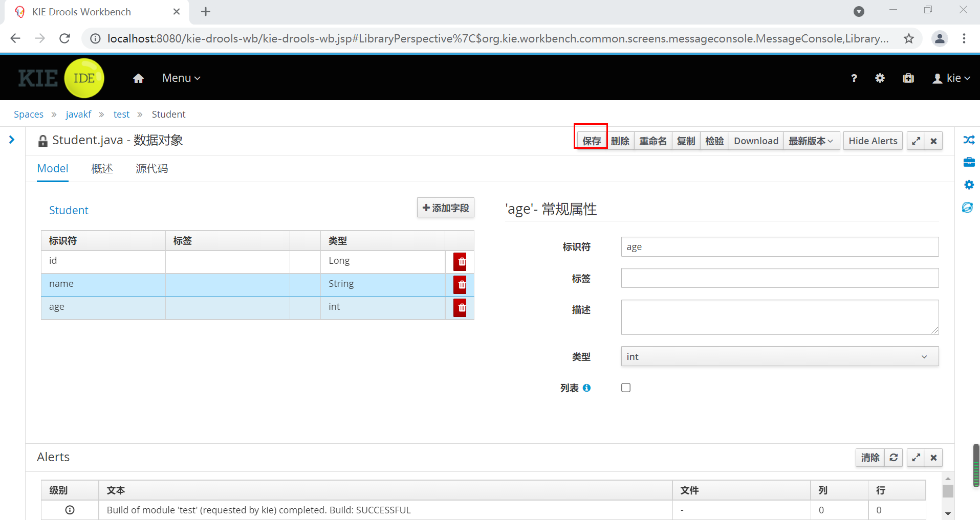The height and width of the screenshot is (520, 980).
Task: Toggle the 列表 checkbox
Action: pos(626,388)
